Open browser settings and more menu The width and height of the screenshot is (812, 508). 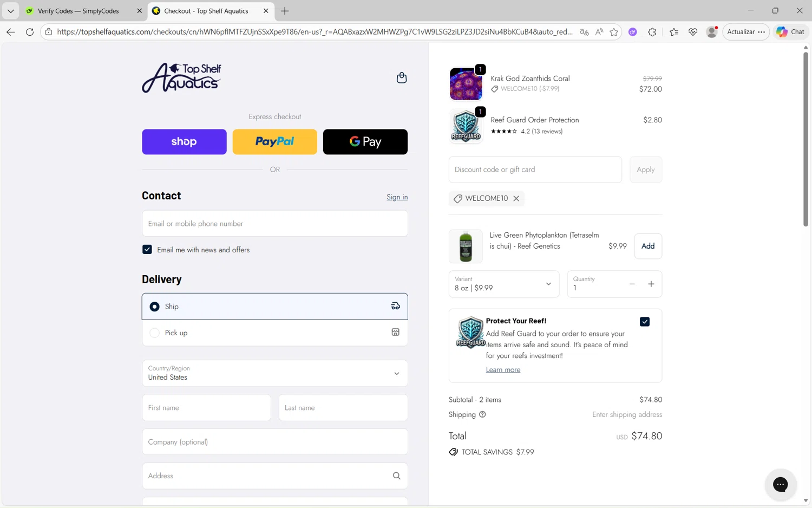coord(762,32)
